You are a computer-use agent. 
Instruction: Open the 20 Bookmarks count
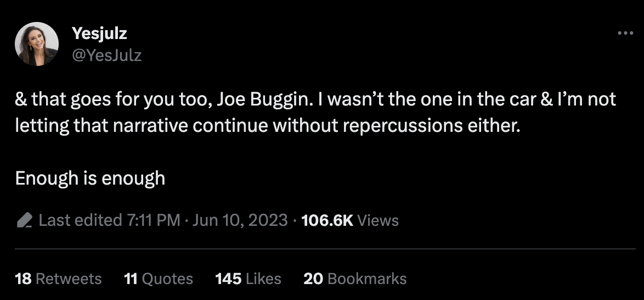355,279
